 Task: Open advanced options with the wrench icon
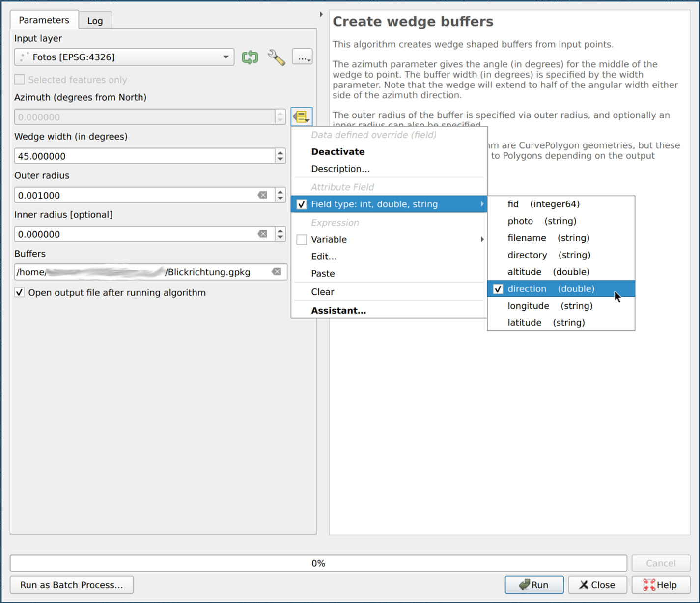276,57
